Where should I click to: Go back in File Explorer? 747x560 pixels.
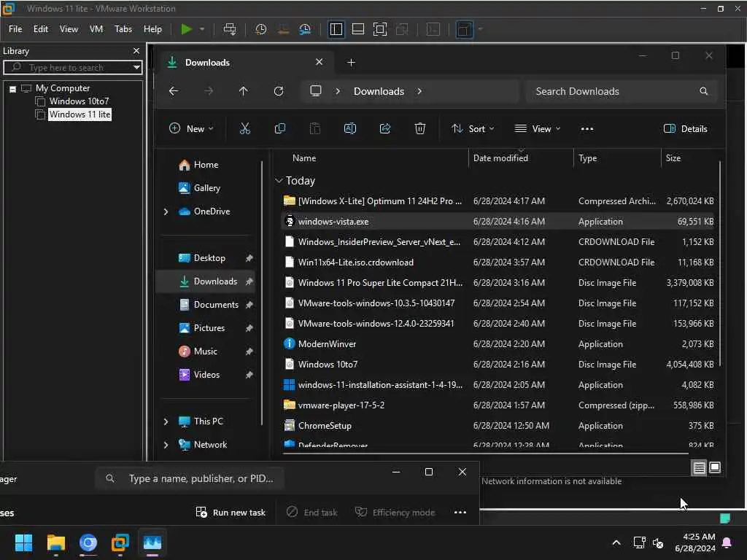pos(174,91)
